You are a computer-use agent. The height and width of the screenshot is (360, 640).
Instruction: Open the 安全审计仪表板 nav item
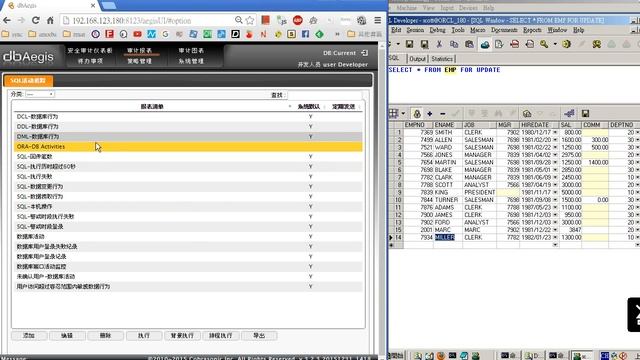pos(90,51)
